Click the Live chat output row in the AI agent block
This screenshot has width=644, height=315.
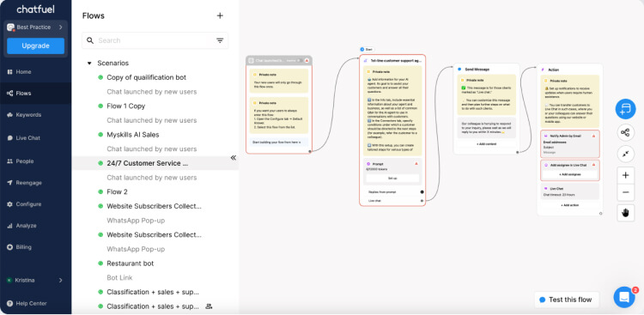(x=393, y=201)
